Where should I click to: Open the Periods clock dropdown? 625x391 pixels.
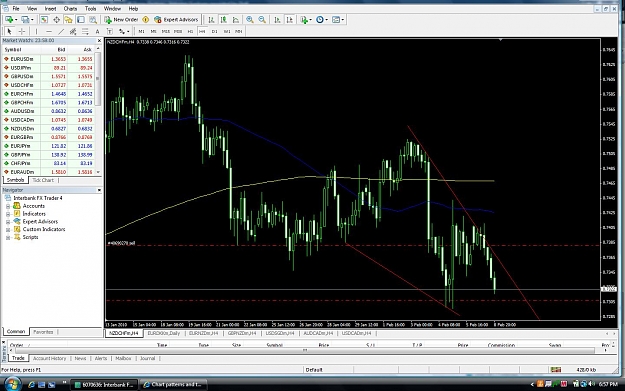(322, 20)
